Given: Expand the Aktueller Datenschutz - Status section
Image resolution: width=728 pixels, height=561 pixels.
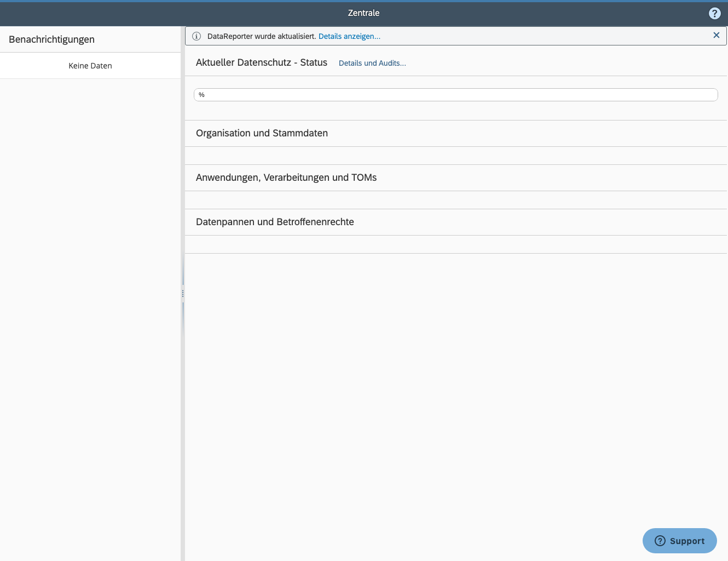Looking at the screenshot, I should pos(261,62).
